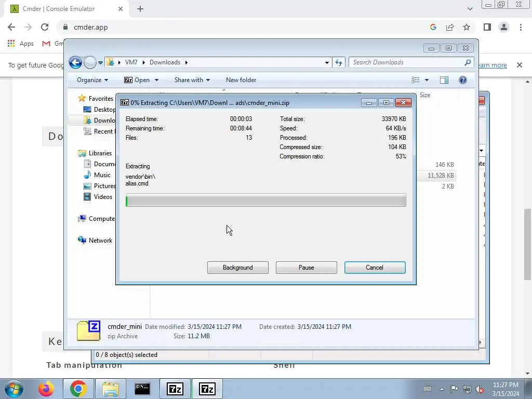This screenshot has height=399, width=532.
Task: Select Desktop in Favorites
Action: [x=99, y=109]
